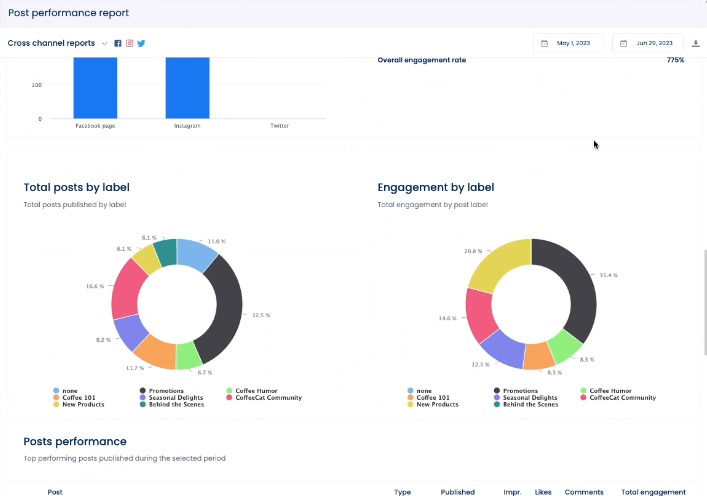Click the Instagram channel icon
Viewport: 707px width, 496px height.
pos(130,44)
